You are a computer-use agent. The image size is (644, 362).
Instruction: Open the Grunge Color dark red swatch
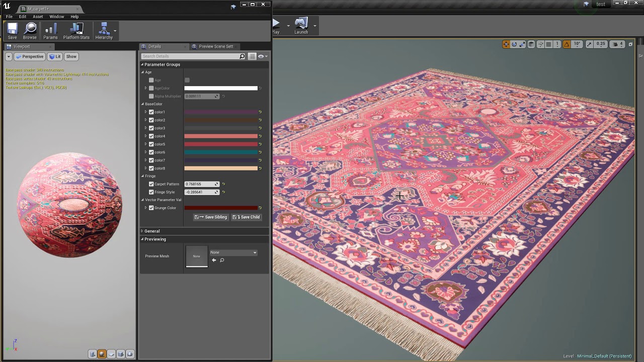[221, 208]
